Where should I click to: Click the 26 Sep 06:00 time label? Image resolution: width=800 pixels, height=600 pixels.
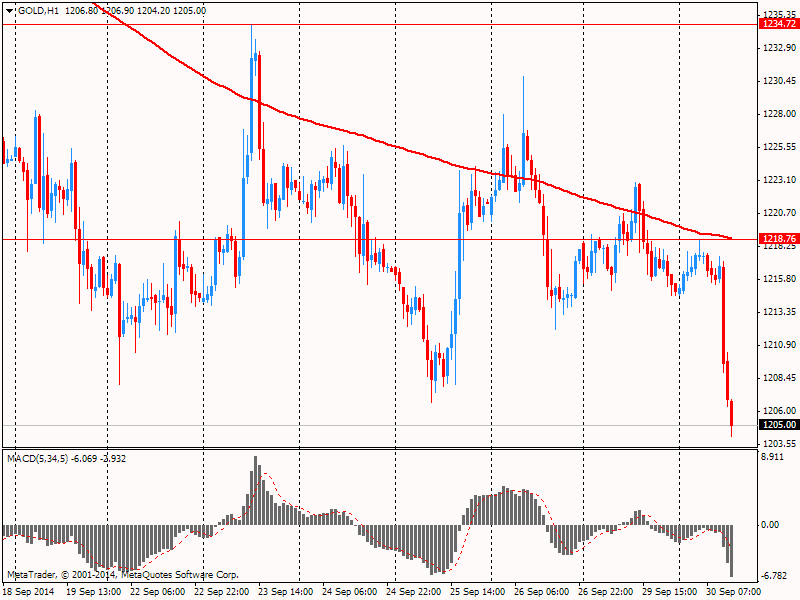[x=542, y=591]
